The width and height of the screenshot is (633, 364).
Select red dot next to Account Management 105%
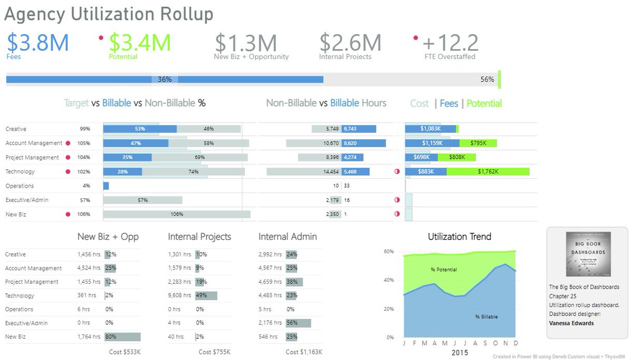[68, 143]
